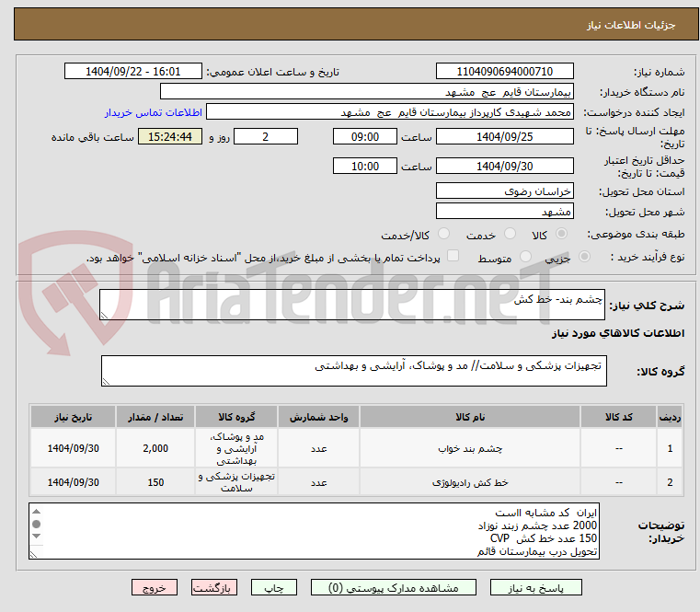
Task: Click the تعداد / مقدار column header
Action: (155, 417)
